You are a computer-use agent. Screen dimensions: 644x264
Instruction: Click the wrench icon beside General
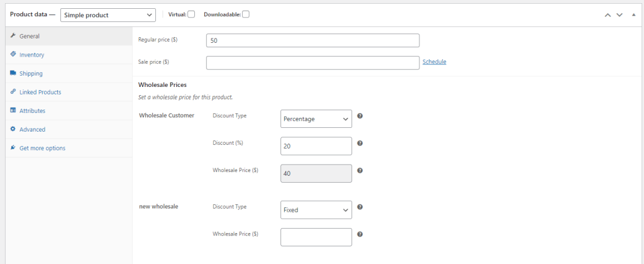tap(13, 36)
